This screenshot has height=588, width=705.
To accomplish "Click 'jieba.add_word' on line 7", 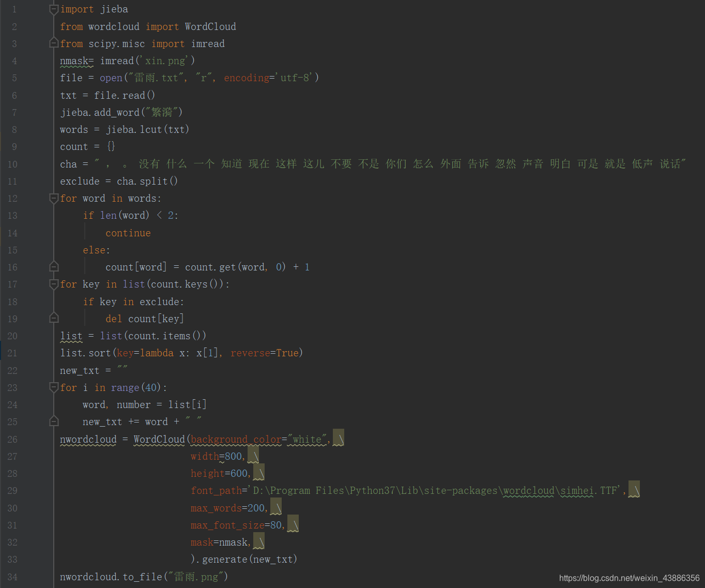I will point(100,112).
